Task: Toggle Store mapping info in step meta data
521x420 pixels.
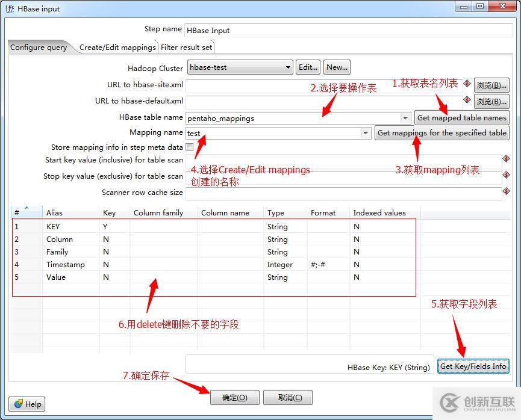Action: click(x=189, y=147)
